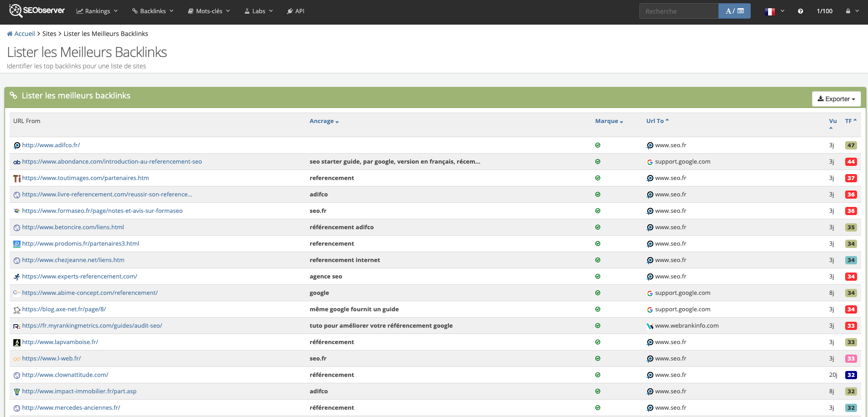Screen dimensions: 868x417
Task: Click TF badge 44 for abondance.com
Action: pyautogui.click(x=851, y=162)
